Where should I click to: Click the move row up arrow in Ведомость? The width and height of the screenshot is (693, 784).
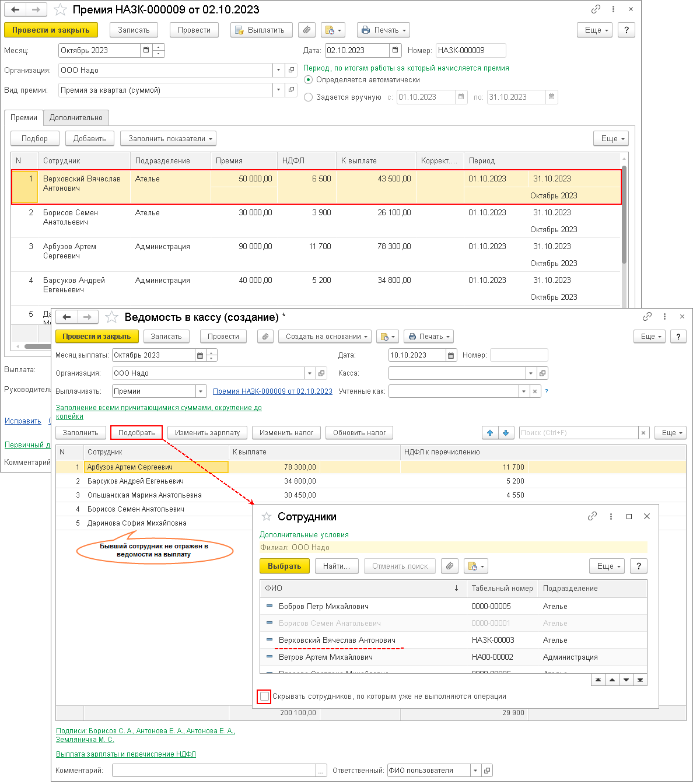pos(490,433)
